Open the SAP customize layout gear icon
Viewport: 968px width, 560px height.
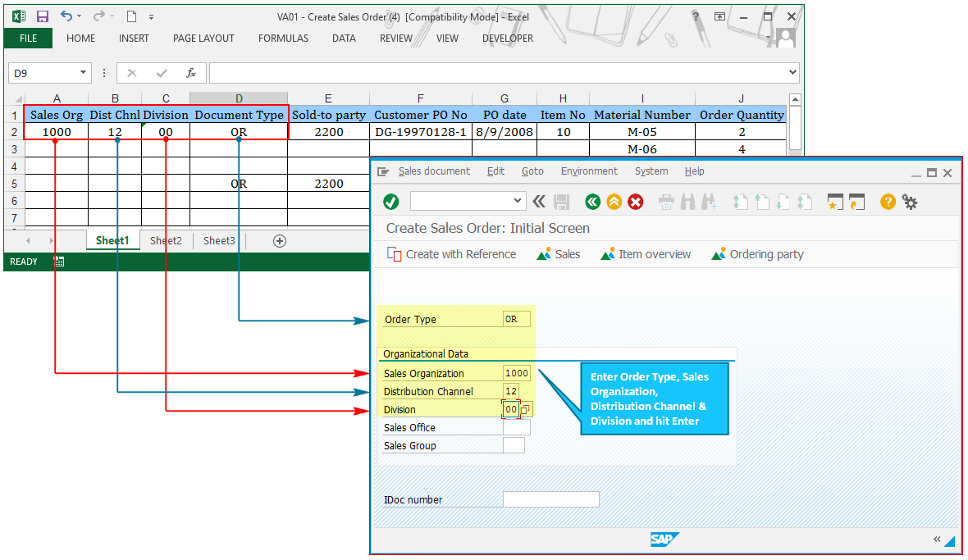(x=909, y=202)
